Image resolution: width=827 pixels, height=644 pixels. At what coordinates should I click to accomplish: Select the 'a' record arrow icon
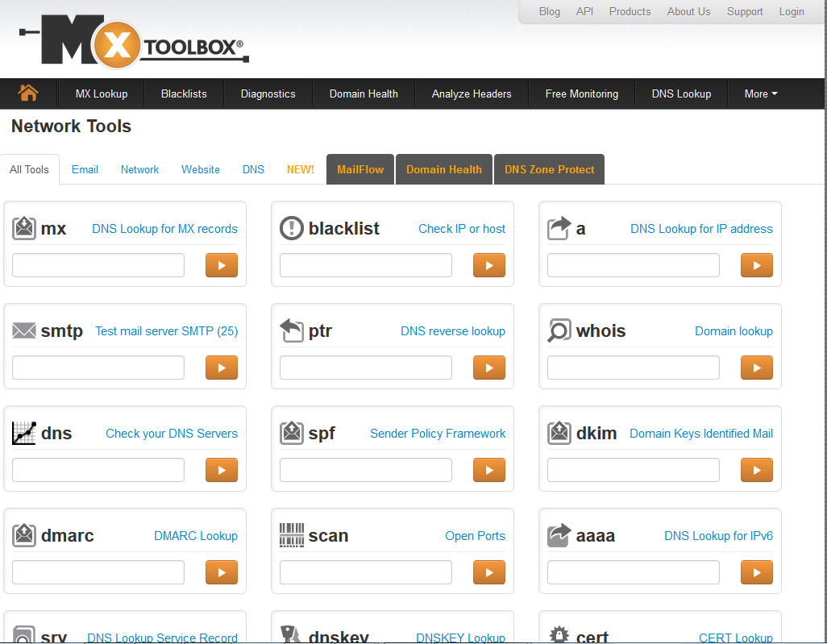(559, 227)
